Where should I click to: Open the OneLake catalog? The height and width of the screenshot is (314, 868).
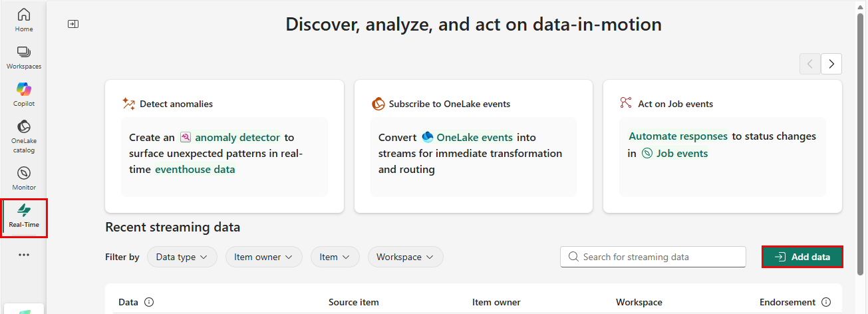tap(24, 135)
